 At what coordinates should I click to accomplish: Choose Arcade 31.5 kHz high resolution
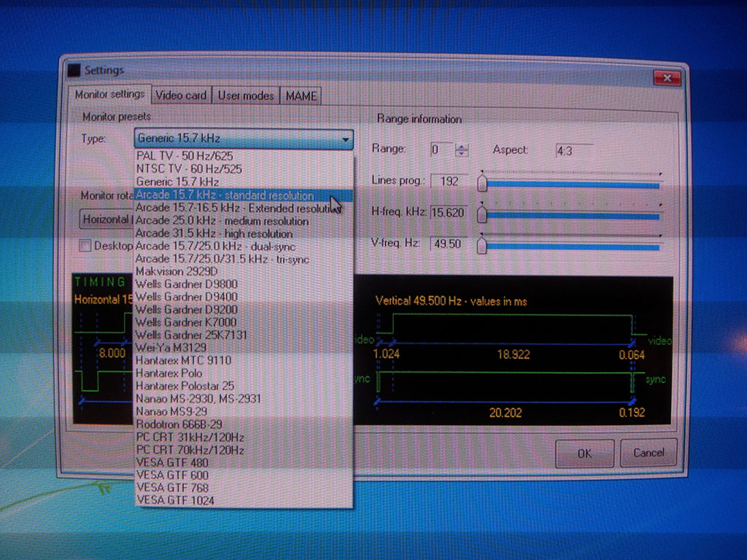[x=214, y=233]
